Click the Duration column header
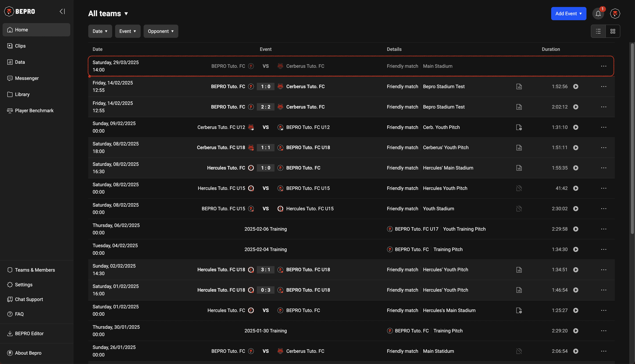Viewport: 635px width, 364px height. coord(551,49)
